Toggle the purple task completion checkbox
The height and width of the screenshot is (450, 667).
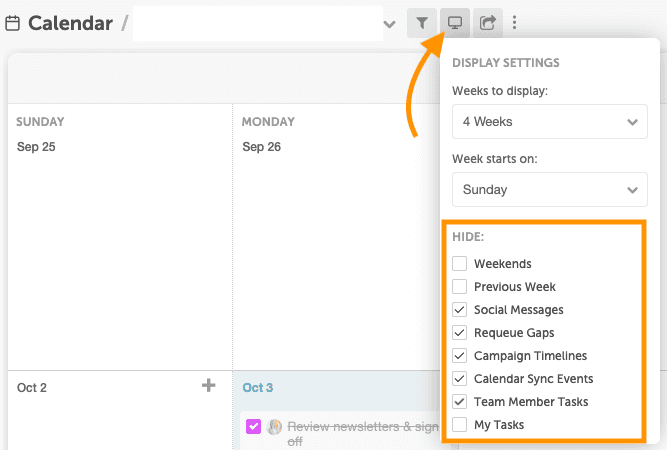[253, 427]
